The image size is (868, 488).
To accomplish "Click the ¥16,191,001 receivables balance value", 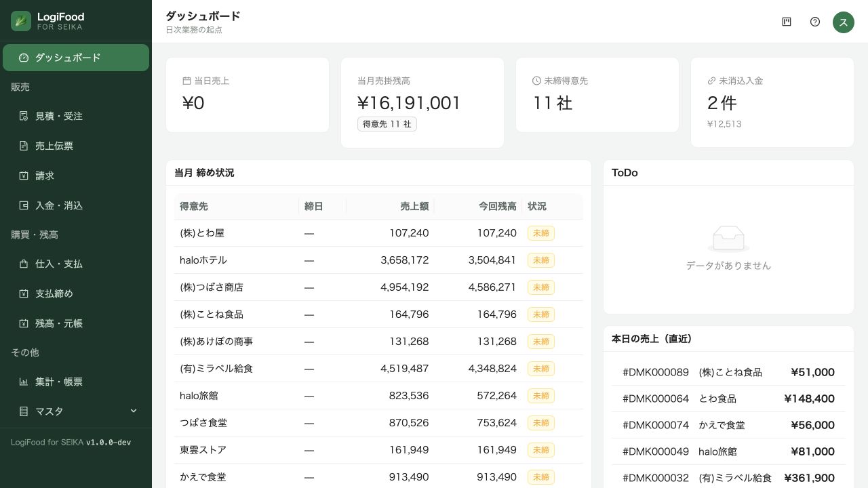I will tap(409, 103).
